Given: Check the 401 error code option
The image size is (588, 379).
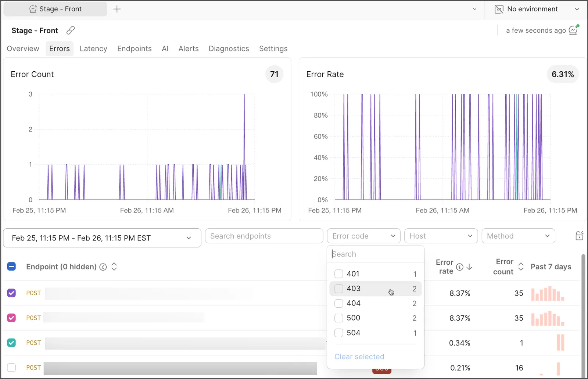Looking at the screenshot, I should click(339, 274).
